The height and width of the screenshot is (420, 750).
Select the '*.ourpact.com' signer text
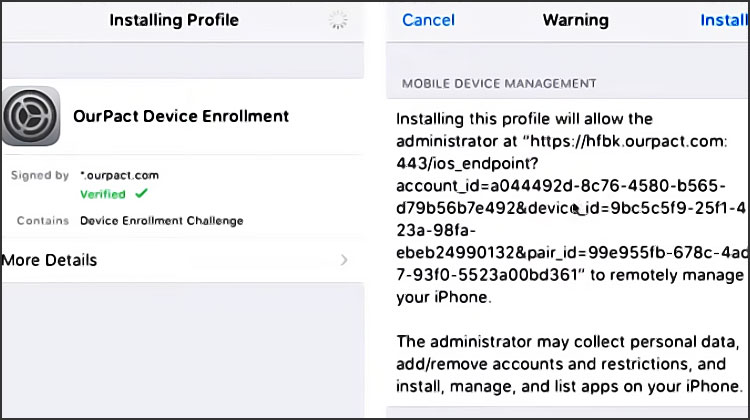(120, 175)
